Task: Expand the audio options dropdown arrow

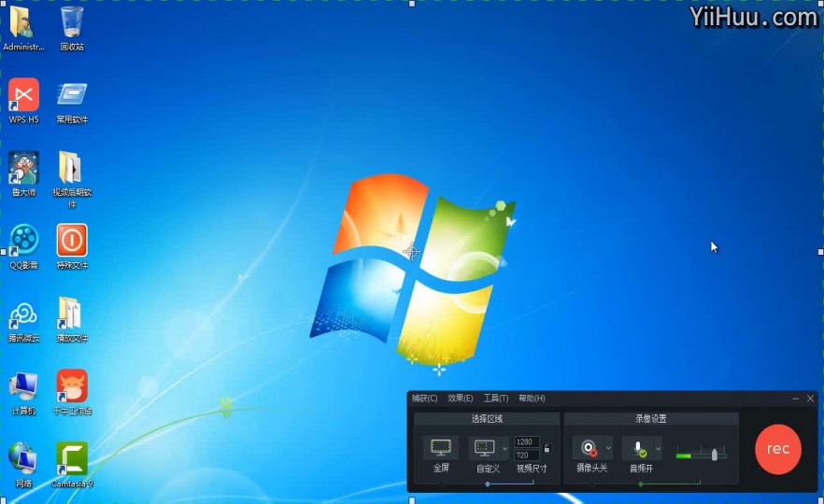Action: click(658, 448)
